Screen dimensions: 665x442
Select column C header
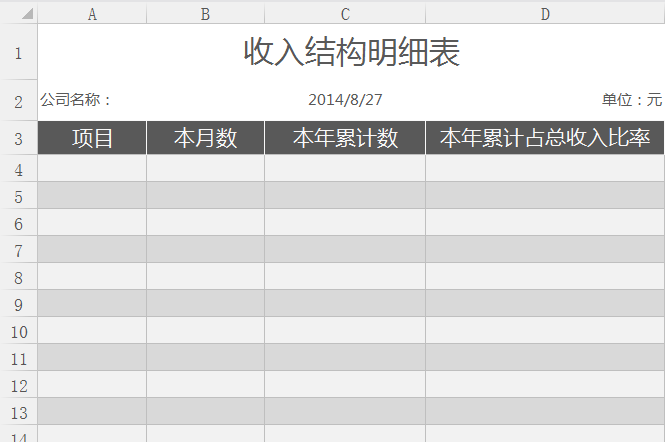[x=345, y=14]
